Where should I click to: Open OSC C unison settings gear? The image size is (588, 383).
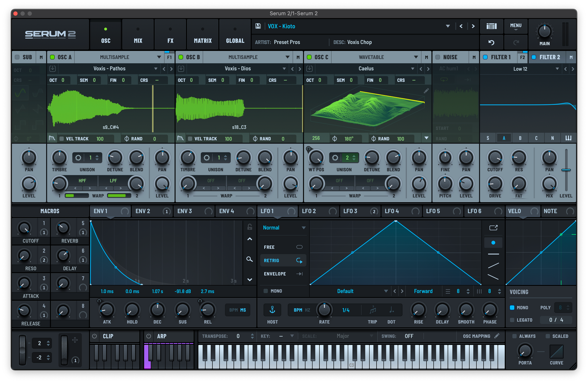coord(335,158)
